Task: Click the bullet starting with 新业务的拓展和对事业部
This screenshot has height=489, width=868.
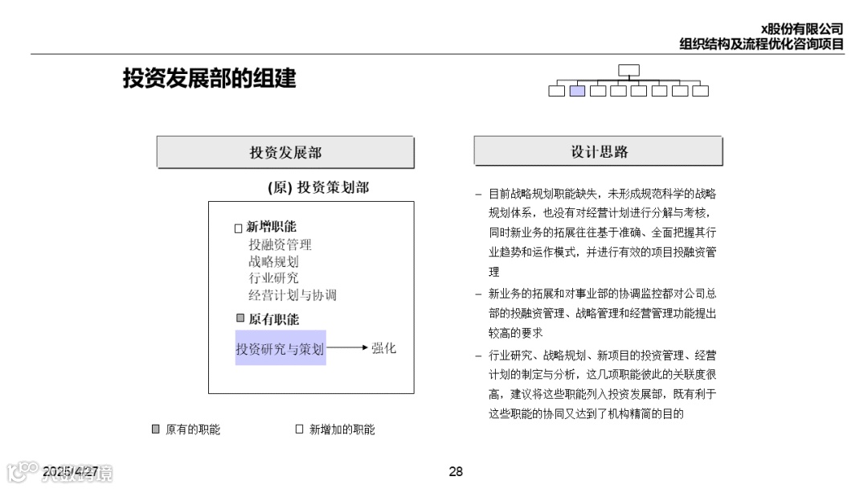Action: 602,313
